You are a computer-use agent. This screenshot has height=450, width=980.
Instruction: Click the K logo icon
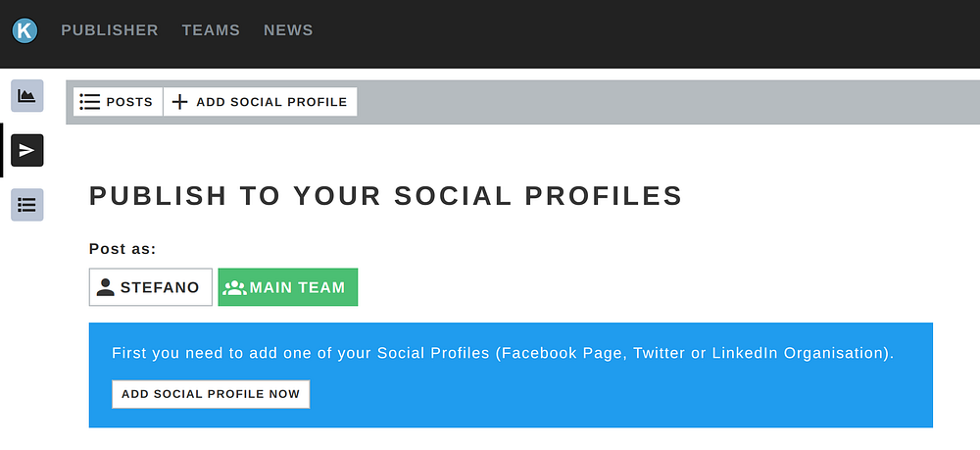pos(24,30)
